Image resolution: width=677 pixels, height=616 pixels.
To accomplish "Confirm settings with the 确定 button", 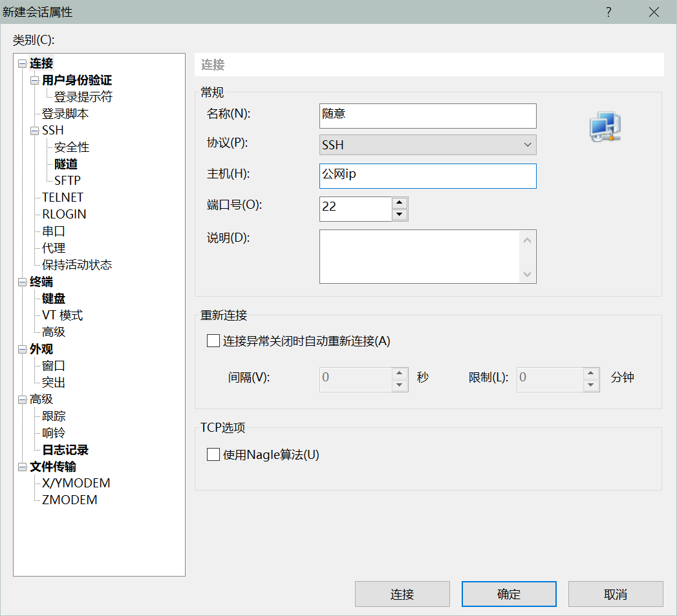I will tap(508, 593).
